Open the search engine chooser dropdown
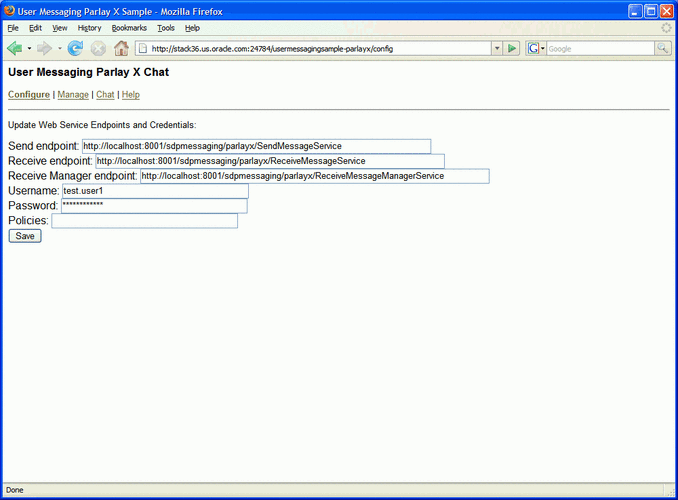The height and width of the screenshot is (500, 678). (x=543, y=48)
